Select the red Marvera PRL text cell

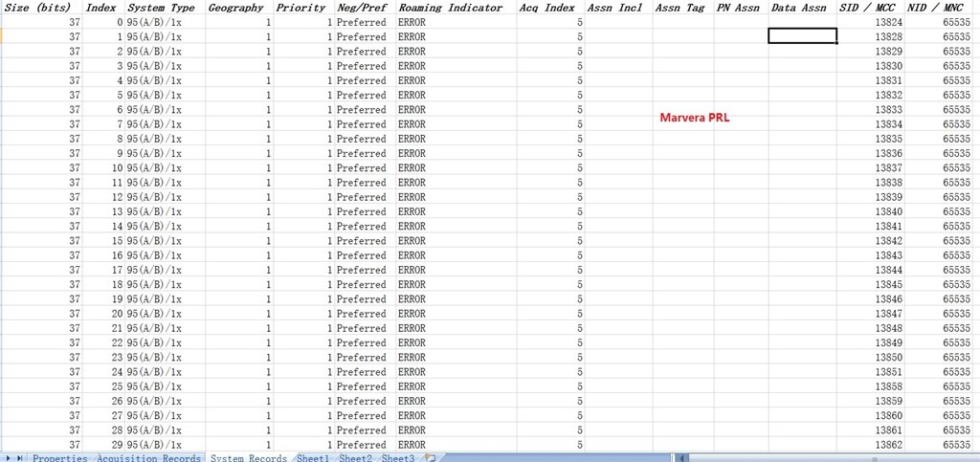695,118
